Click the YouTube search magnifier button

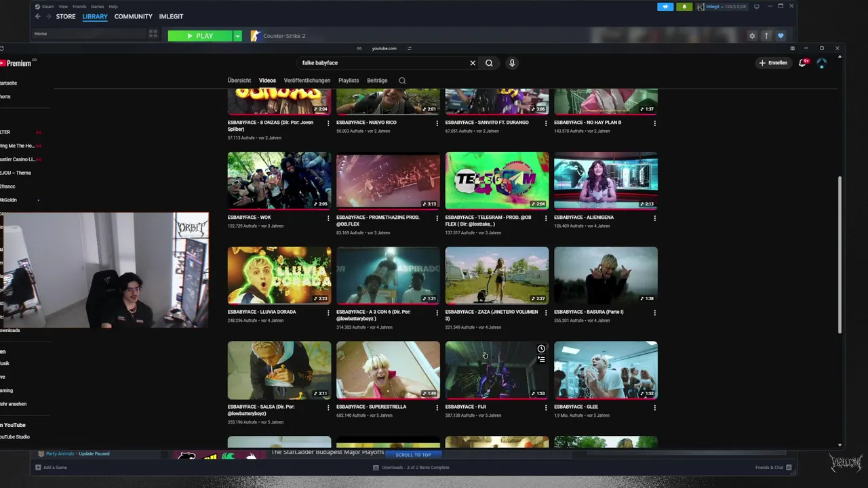[x=489, y=63]
